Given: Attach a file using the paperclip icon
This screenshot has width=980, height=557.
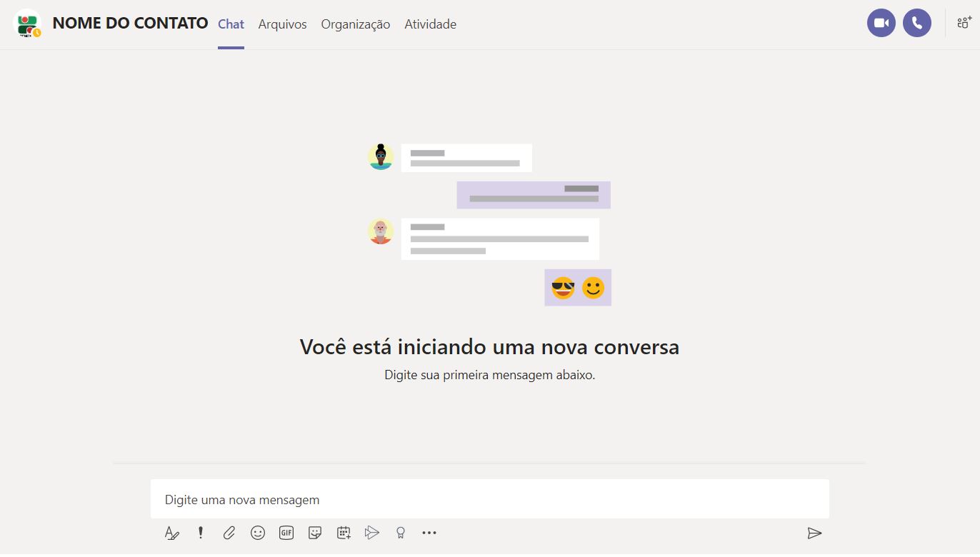Looking at the screenshot, I should coord(229,533).
